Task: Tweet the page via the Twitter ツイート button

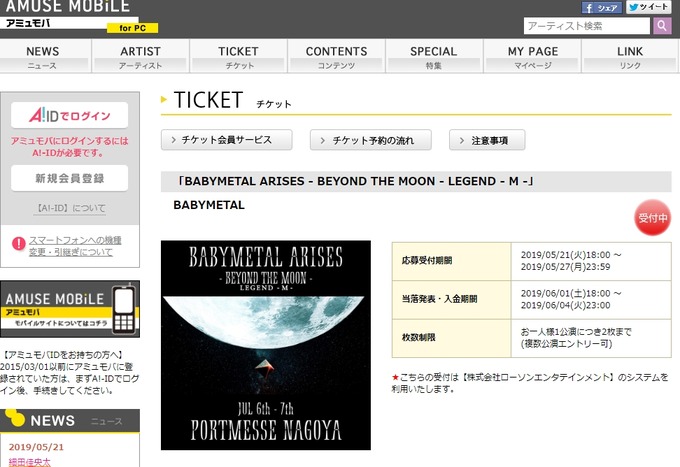Action: pos(648,7)
